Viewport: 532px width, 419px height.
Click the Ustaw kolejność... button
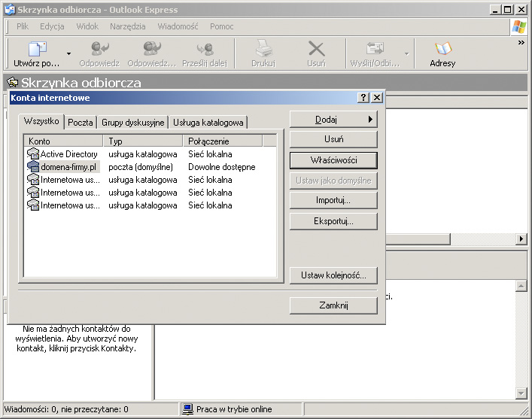[x=333, y=275]
